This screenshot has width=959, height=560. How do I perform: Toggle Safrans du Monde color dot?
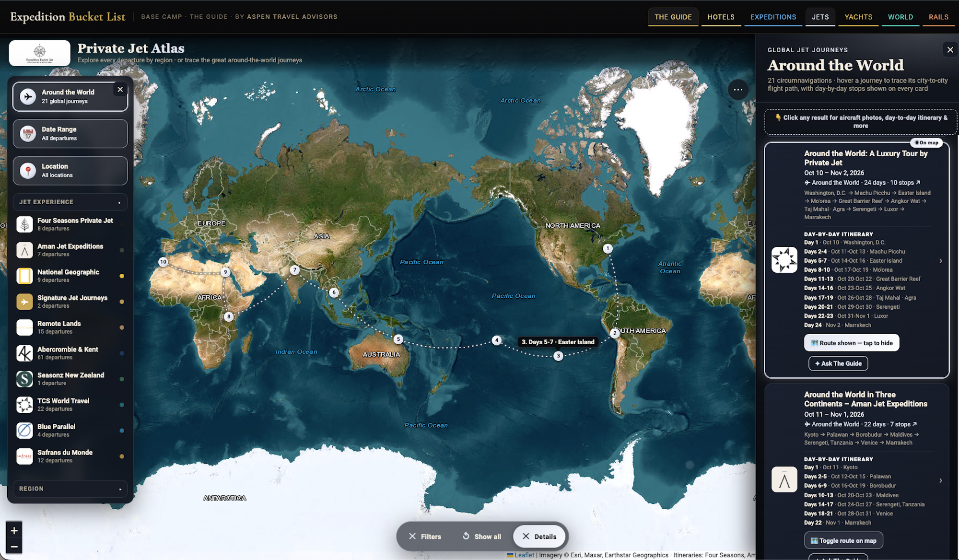pos(122,456)
